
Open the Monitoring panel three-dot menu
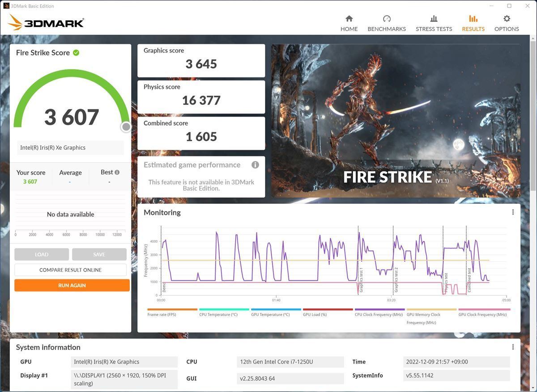(x=513, y=212)
